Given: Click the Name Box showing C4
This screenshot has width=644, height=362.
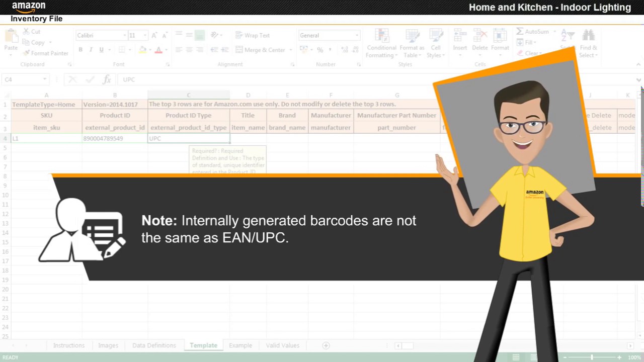Looking at the screenshot, I should [x=25, y=79].
